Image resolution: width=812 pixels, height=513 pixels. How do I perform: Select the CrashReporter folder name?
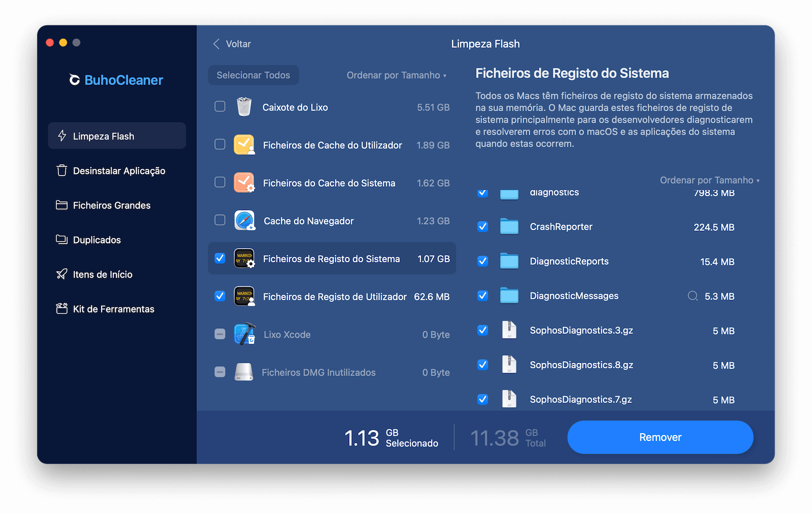pyautogui.click(x=561, y=227)
